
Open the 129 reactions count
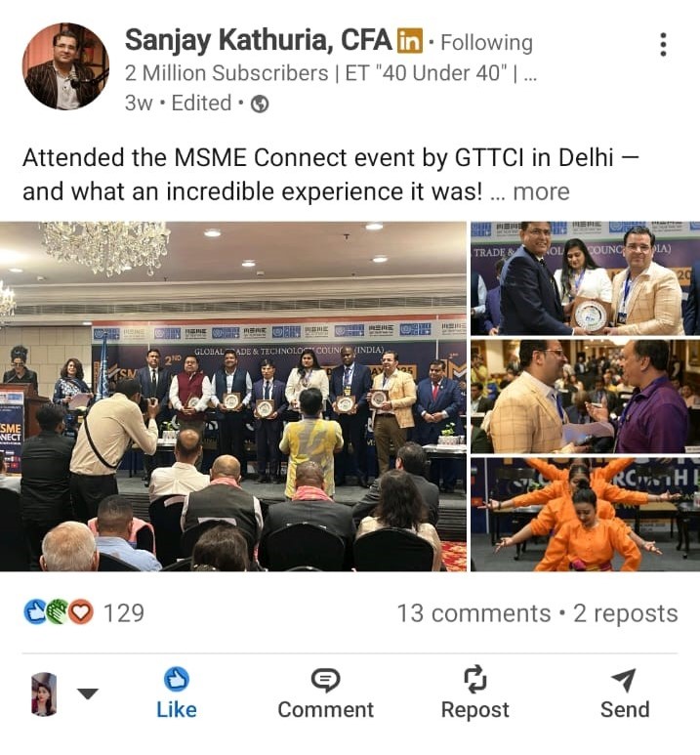point(124,613)
